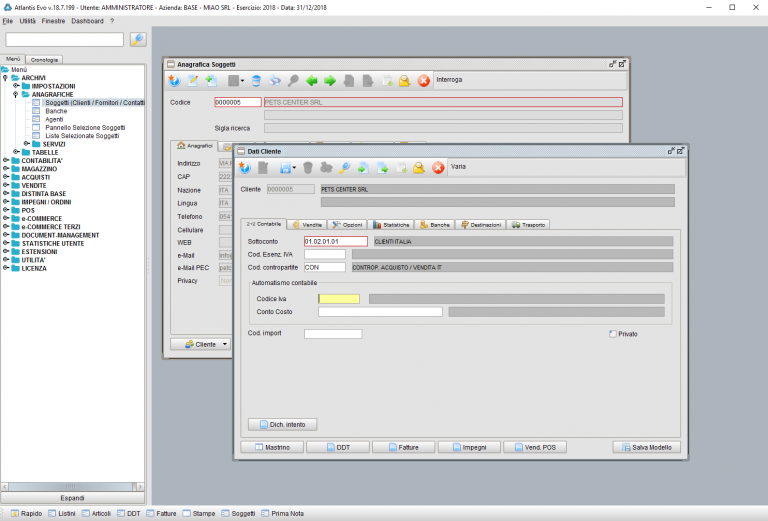Click Rapido shortcut in the bottom bar
The image size is (768, 521).
27,513
